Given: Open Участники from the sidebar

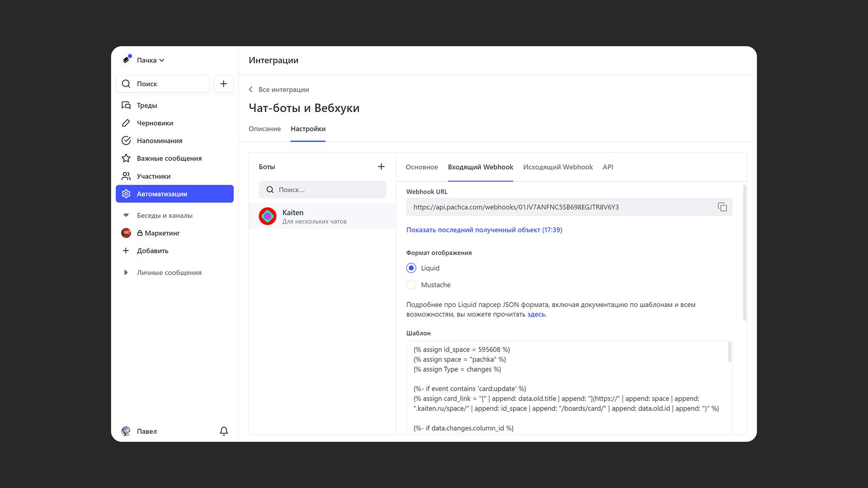Looking at the screenshot, I should 153,176.
